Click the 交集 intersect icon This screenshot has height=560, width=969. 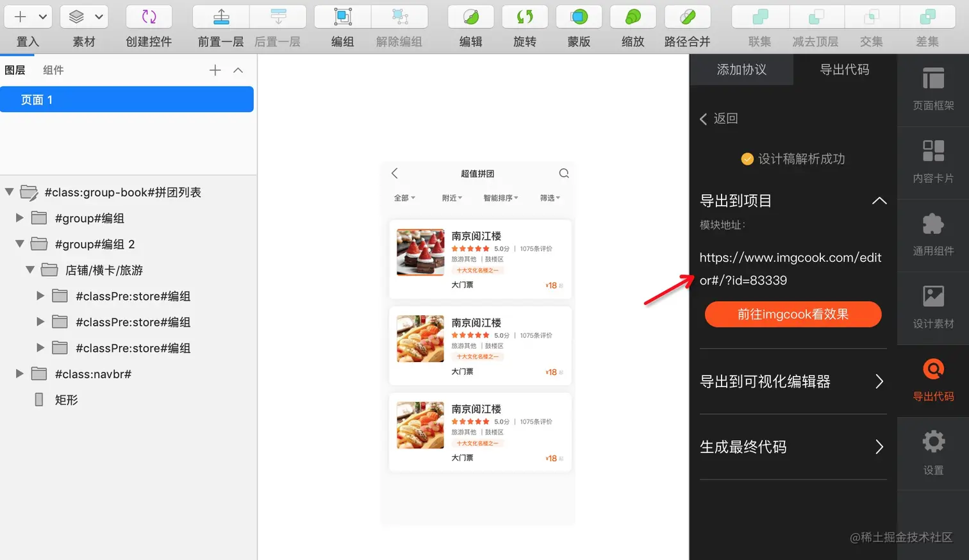872,17
